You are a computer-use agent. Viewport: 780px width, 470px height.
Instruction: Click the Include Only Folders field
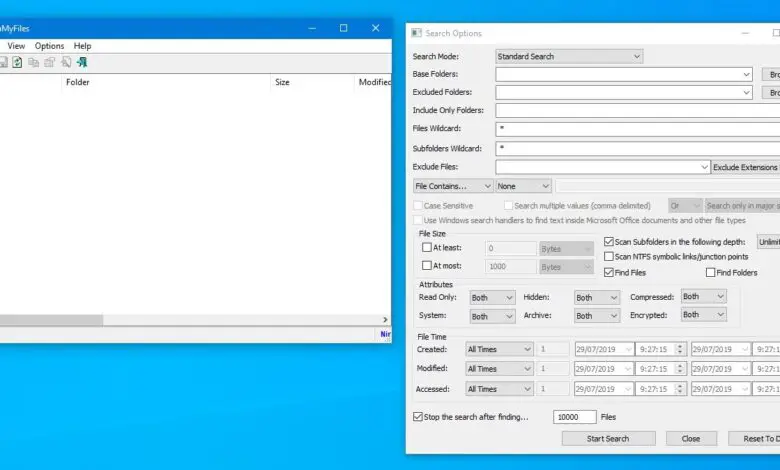(x=638, y=110)
